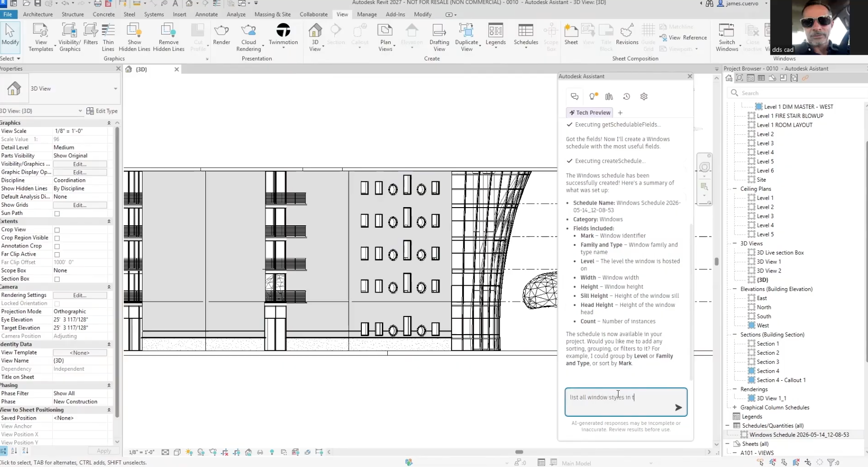The image size is (868, 467).
Task: Switch to Massing & Site tab
Action: pos(273,14)
